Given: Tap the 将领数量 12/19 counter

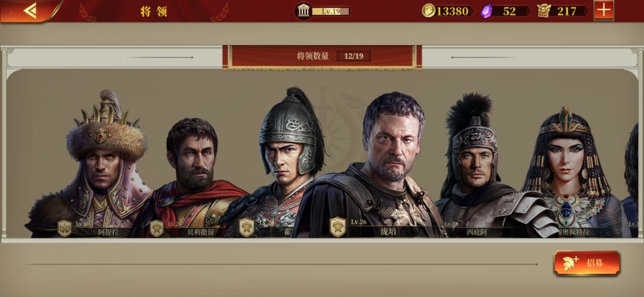Looking at the screenshot, I should pyautogui.click(x=322, y=56).
